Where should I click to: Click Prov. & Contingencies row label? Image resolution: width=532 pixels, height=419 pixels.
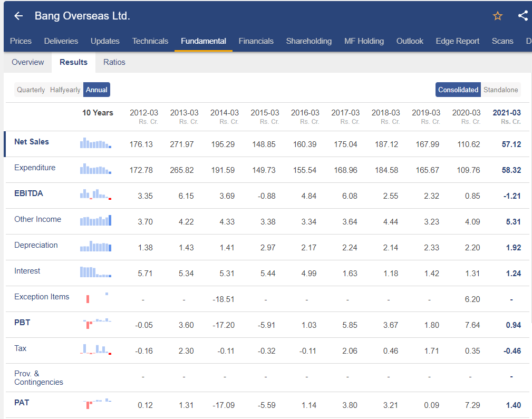click(38, 377)
